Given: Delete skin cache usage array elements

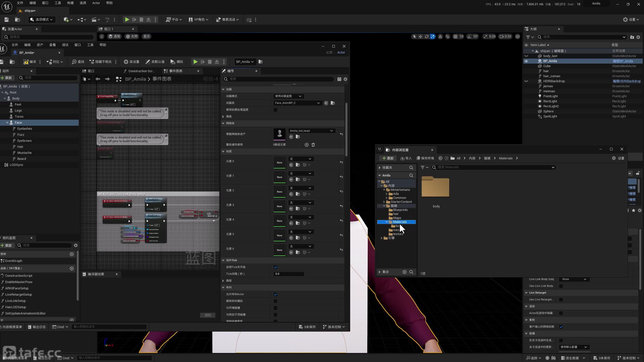Looking at the screenshot, I should tap(313, 145).
